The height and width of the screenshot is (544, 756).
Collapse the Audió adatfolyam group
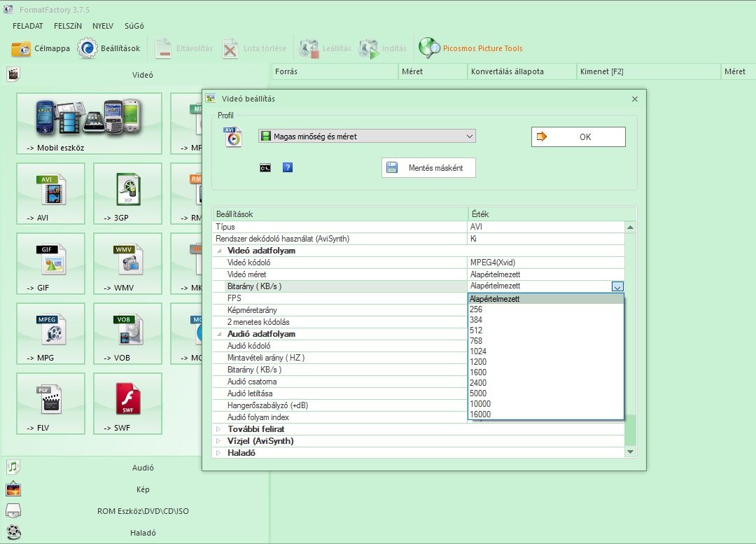coord(219,334)
